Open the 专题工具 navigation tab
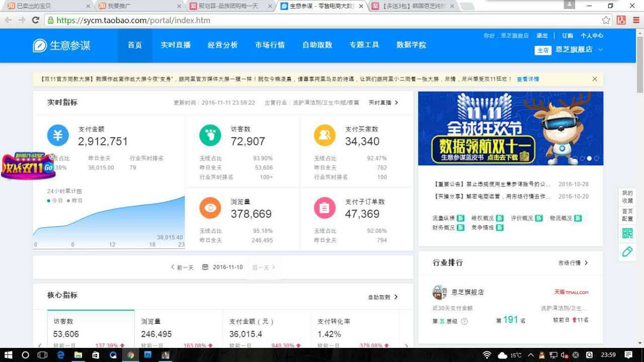This screenshot has height=362, width=644. (364, 45)
